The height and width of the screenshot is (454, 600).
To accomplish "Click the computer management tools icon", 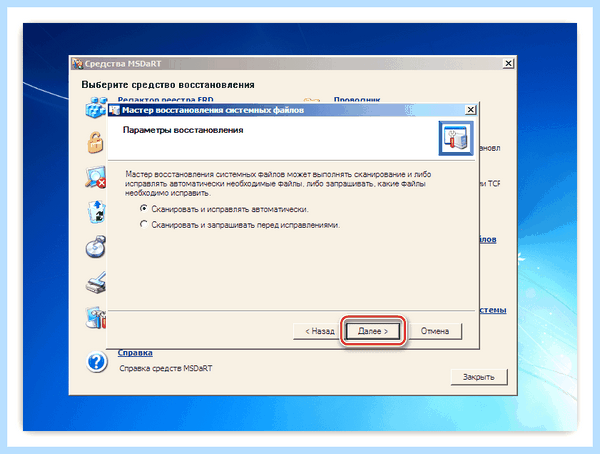I will click(x=96, y=317).
